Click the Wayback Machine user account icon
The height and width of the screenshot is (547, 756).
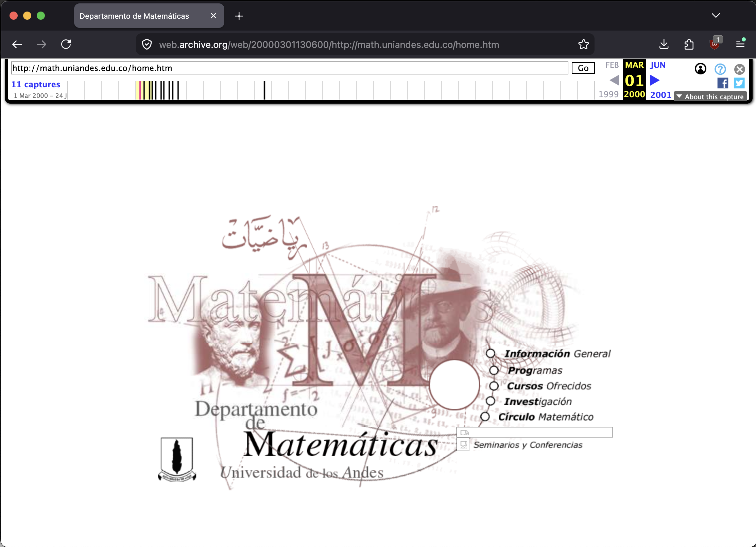(x=700, y=69)
